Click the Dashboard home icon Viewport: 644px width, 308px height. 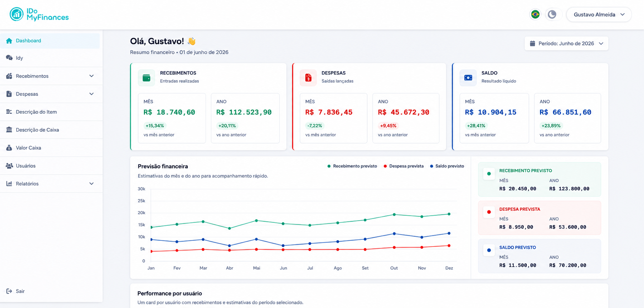point(9,41)
